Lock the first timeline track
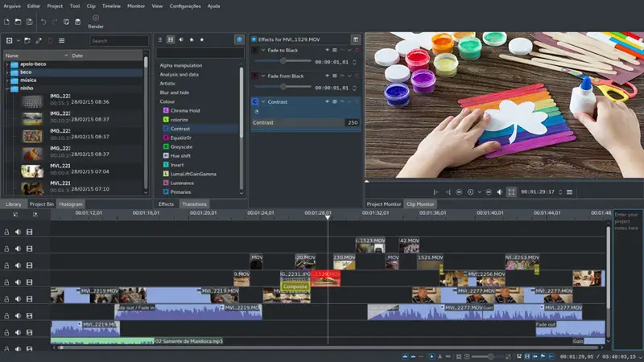This screenshot has height=362, width=644. pyautogui.click(x=6, y=232)
